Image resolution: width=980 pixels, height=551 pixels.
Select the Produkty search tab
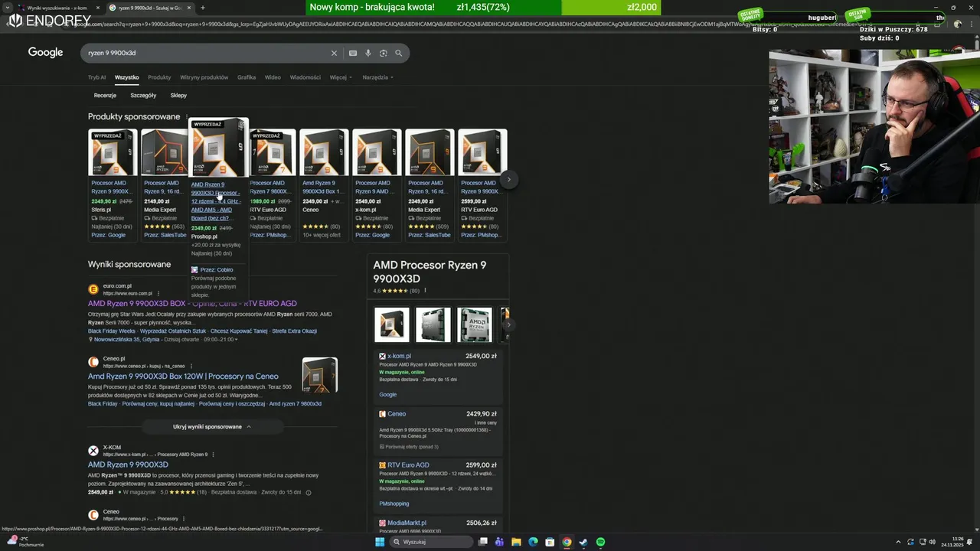click(159, 77)
